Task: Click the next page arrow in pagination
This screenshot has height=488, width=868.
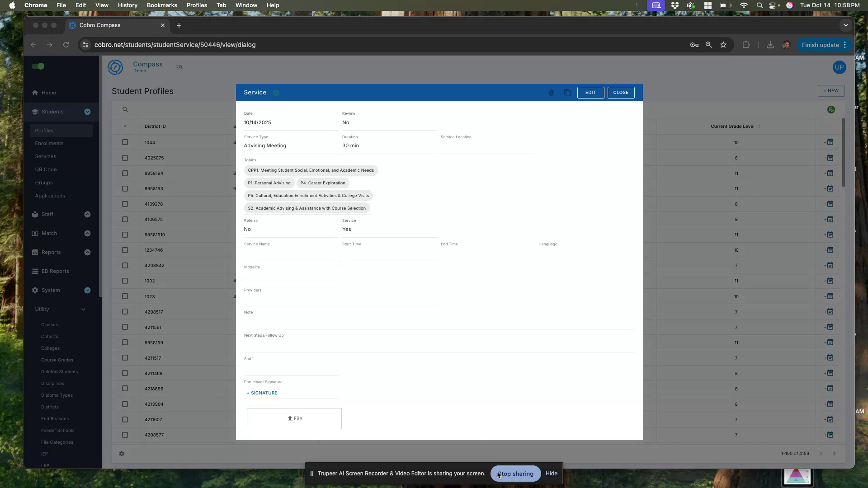Action: tap(834, 453)
